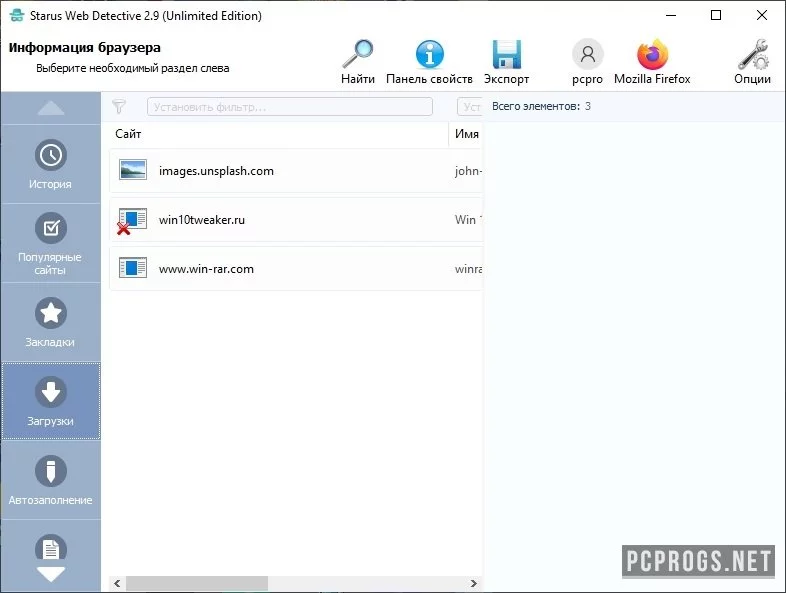Click the filter funnel icon
Image resolution: width=786 pixels, height=593 pixels.
coord(119,106)
